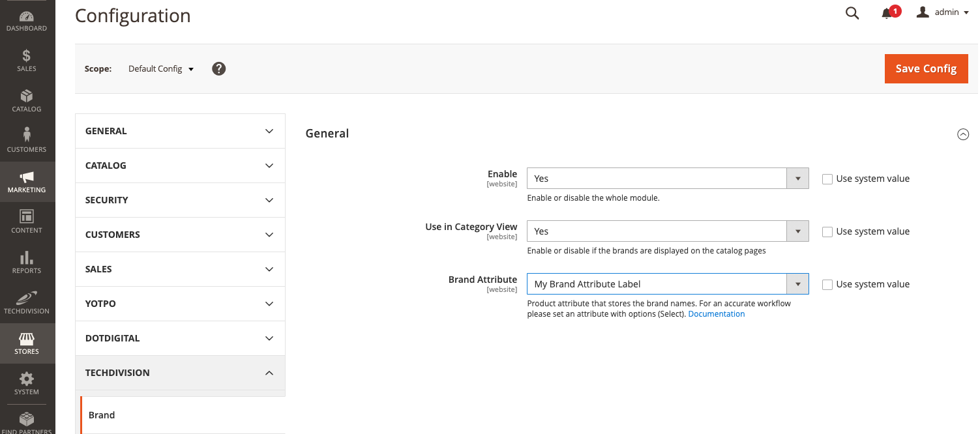Click the search magnifier icon

click(x=852, y=13)
